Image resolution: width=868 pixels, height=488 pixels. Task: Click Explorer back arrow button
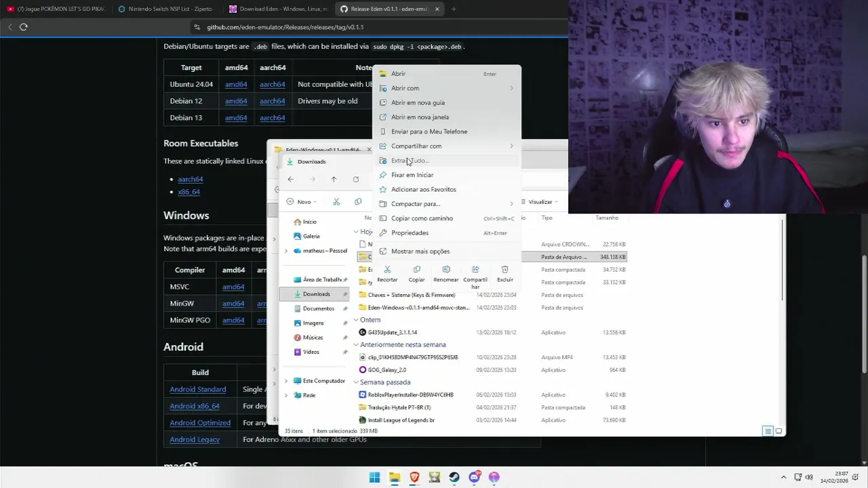click(290, 179)
